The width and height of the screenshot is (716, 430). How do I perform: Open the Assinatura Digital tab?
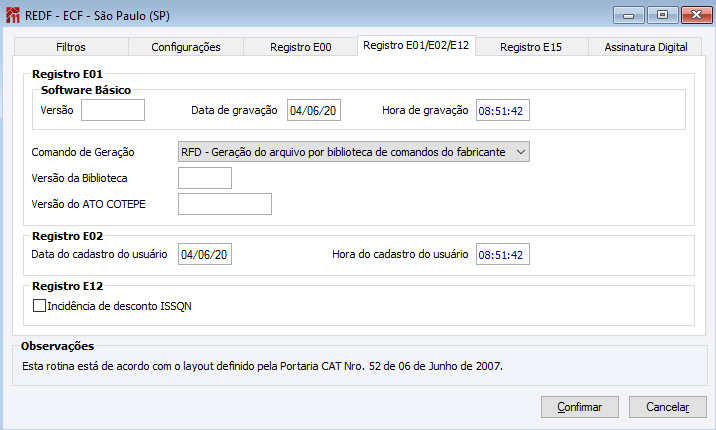pyautogui.click(x=645, y=47)
